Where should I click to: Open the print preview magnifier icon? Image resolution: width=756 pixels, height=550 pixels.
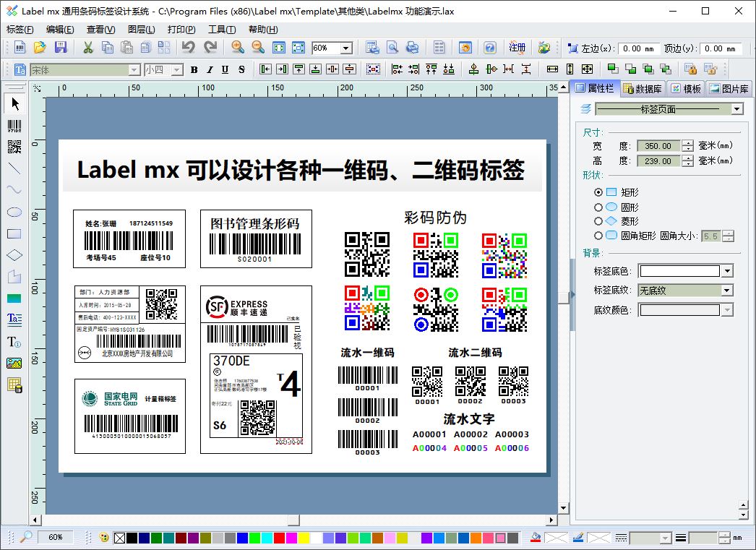392,47
